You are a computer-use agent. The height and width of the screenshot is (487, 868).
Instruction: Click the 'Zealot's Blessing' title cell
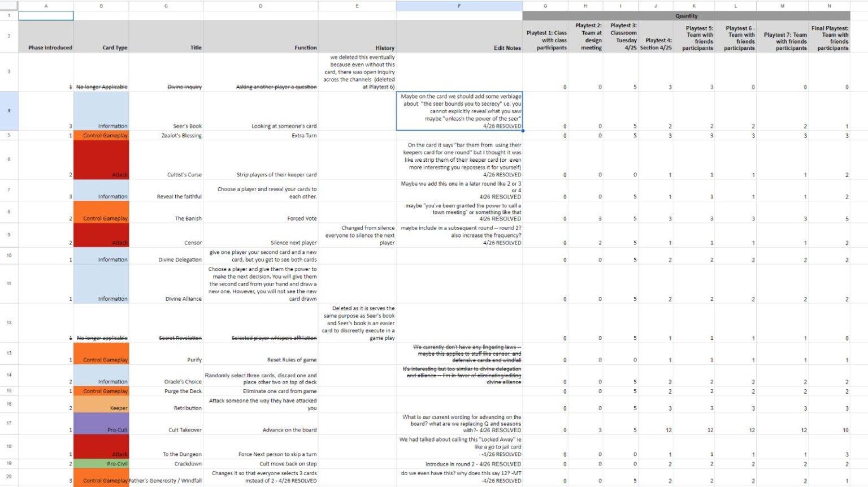166,136
